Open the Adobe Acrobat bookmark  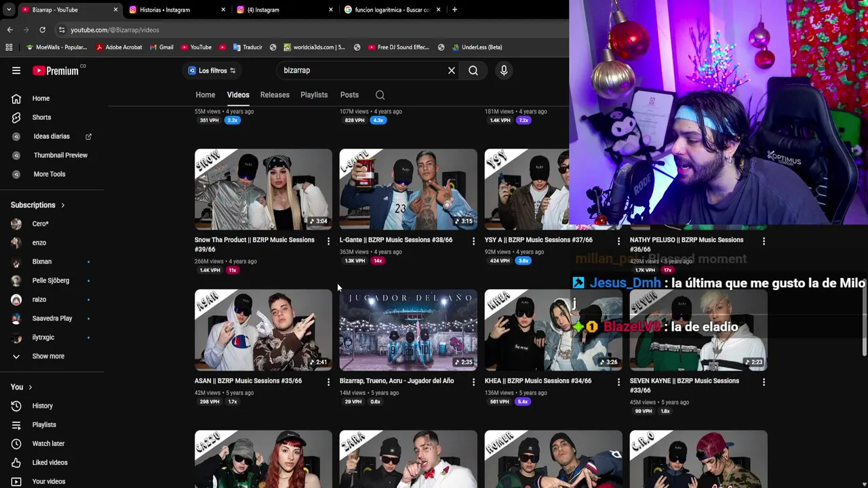[119, 47]
